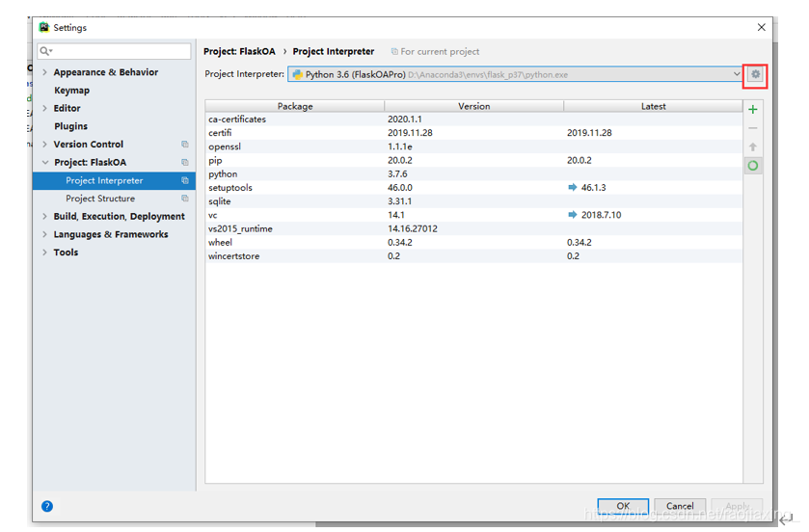Image resolution: width=809 pixels, height=532 pixels.
Task: Select Plugins in the settings tree
Action: (x=70, y=126)
